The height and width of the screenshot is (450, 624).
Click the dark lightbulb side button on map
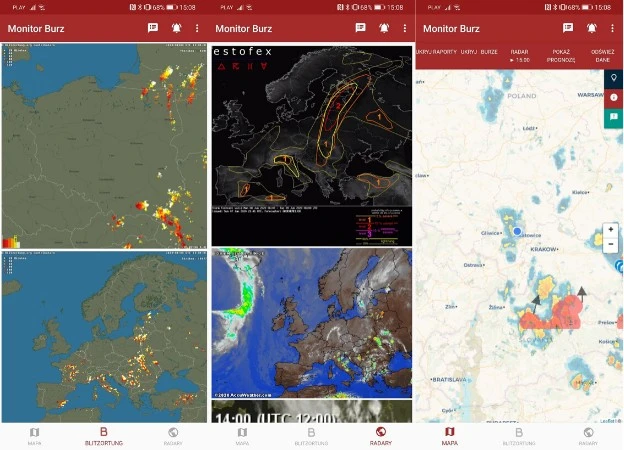[613, 78]
